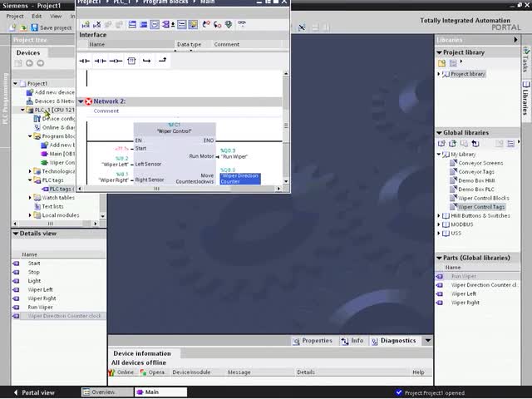Collapse the Program blocks folder
Viewport: 532px width, 399px height.
(x=30, y=136)
